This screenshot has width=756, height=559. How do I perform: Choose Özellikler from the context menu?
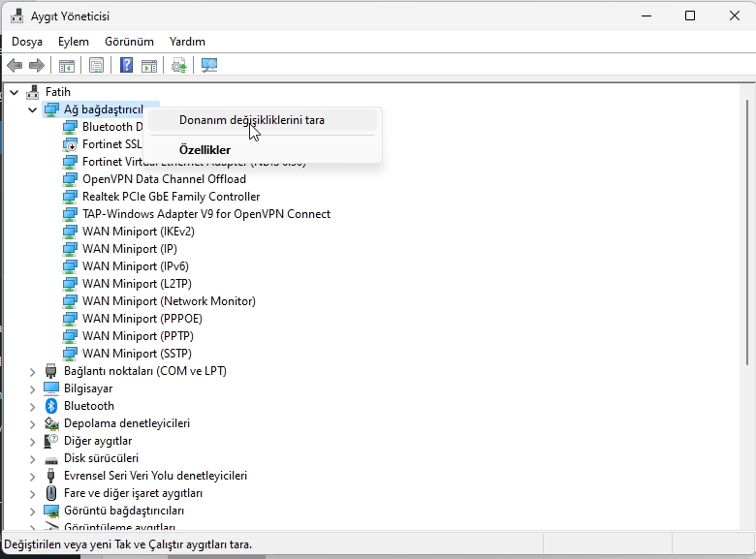pos(263,150)
